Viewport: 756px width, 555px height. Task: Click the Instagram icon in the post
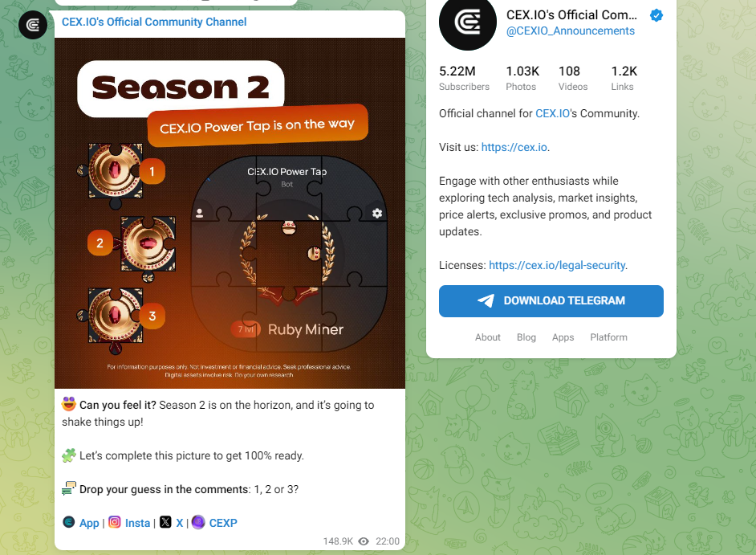click(115, 522)
